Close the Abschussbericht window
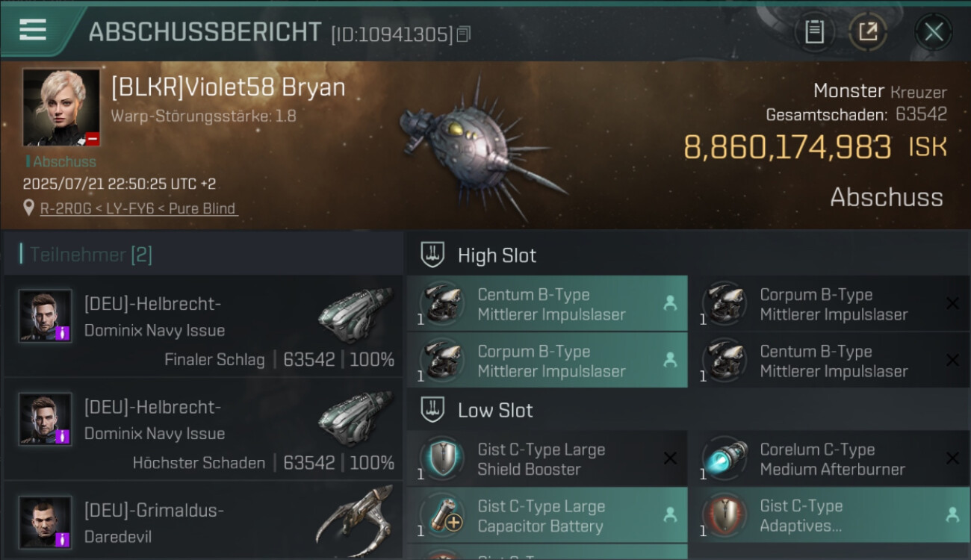971x560 pixels. coord(934,31)
